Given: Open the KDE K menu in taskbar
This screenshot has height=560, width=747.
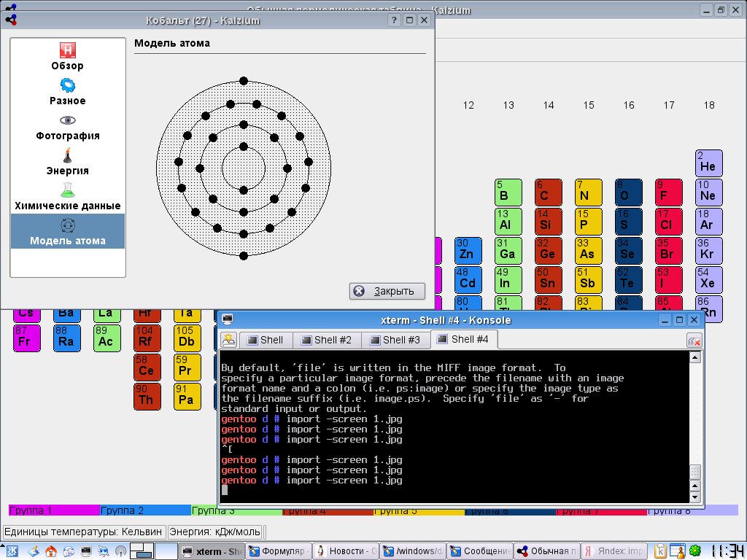Looking at the screenshot, I should 12,551.
